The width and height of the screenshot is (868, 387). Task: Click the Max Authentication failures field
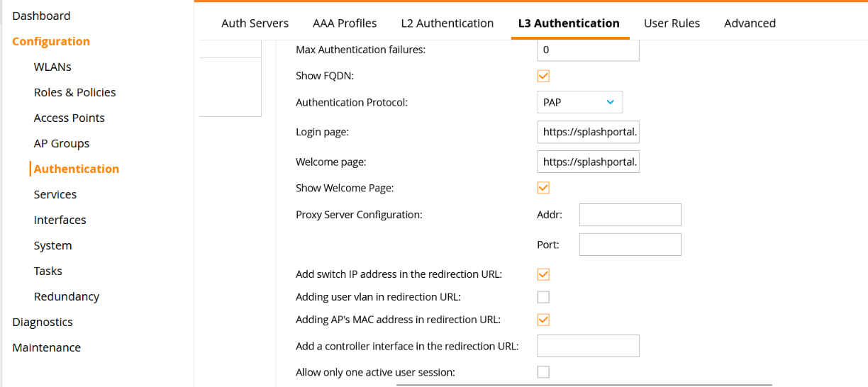click(588, 50)
